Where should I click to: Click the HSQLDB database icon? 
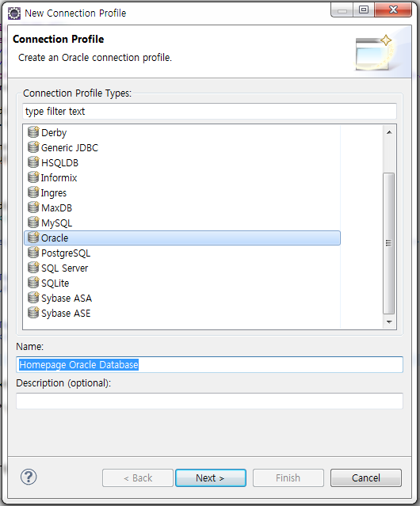33,162
